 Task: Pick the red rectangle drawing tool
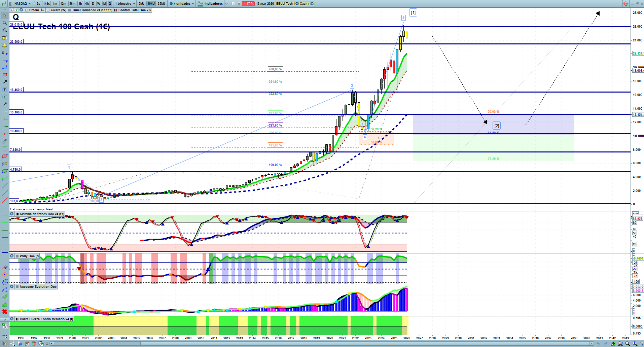pyautogui.click(x=5, y=75)
